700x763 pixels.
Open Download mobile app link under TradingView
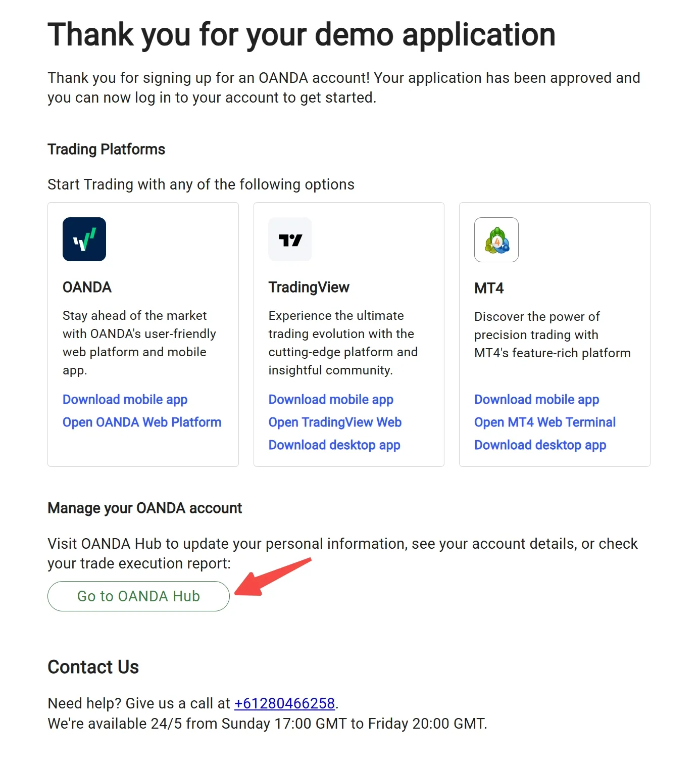(331, 399)
